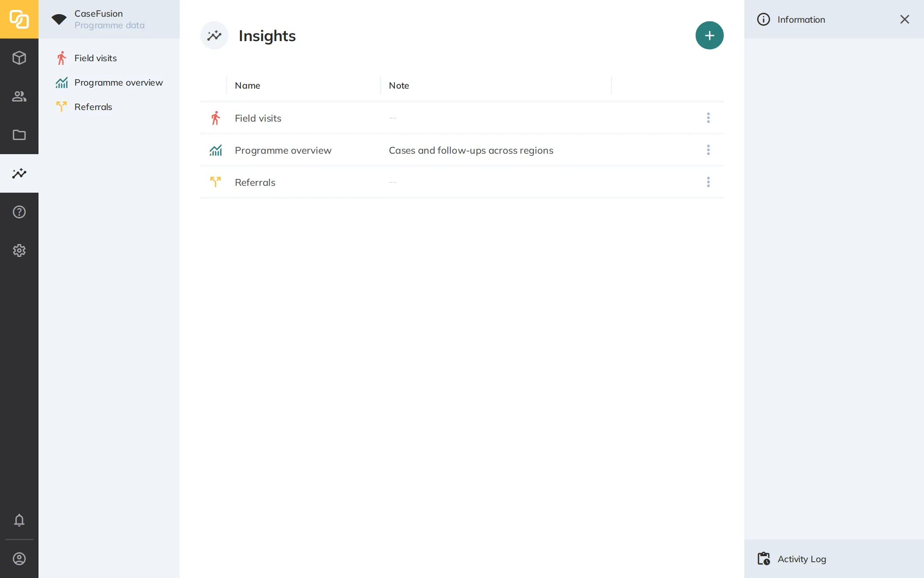Click the CaseFusion logo icon
The height and width of the screenshot is (578, 924).
(x=19, y=19)
